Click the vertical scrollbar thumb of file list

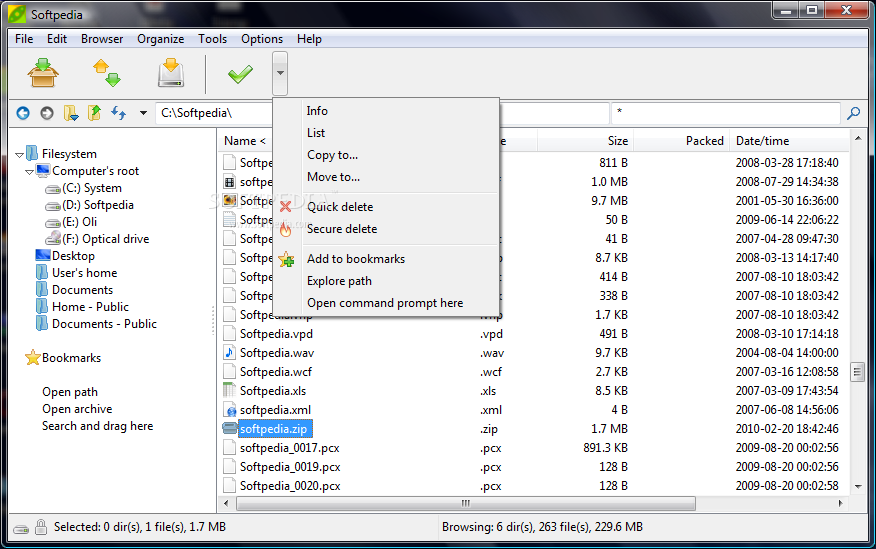pyautogui.click(x=858, y=372)
